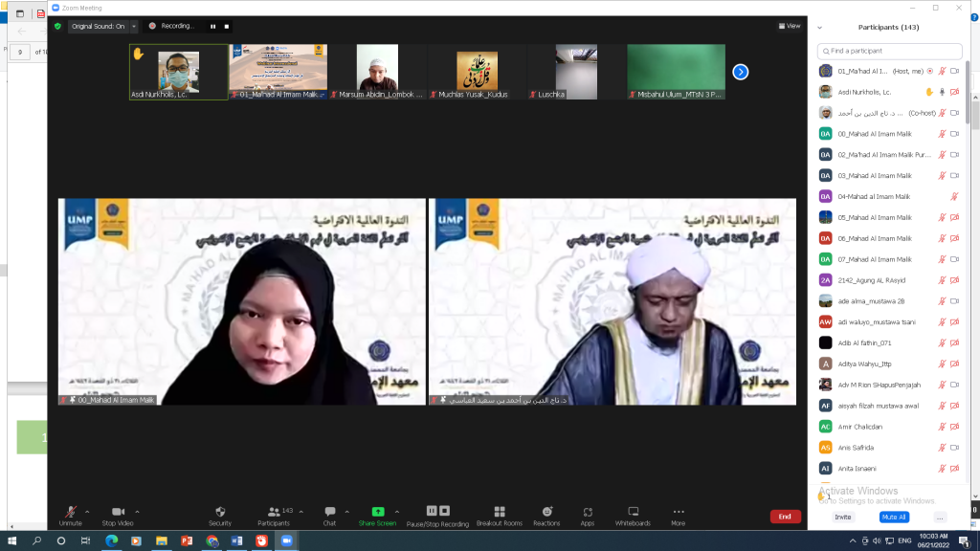Click the Mute All button
This screenshot has width=980, height=551.
(x=894, y=518)
